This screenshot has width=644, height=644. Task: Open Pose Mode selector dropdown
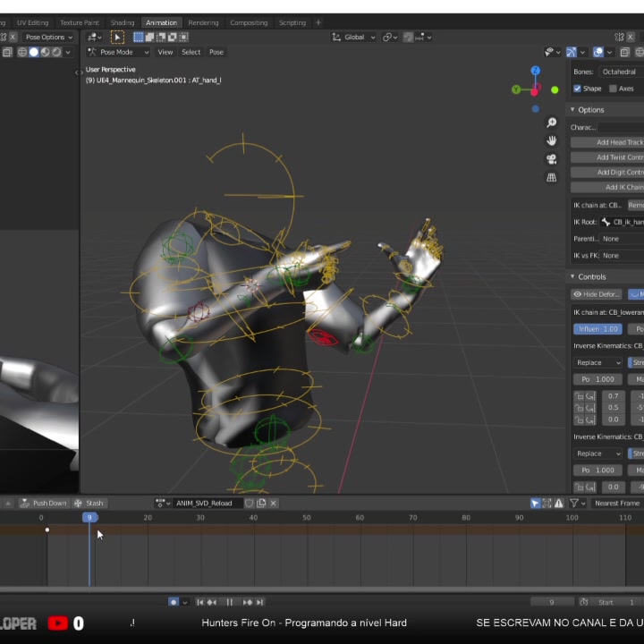(118, 52)
